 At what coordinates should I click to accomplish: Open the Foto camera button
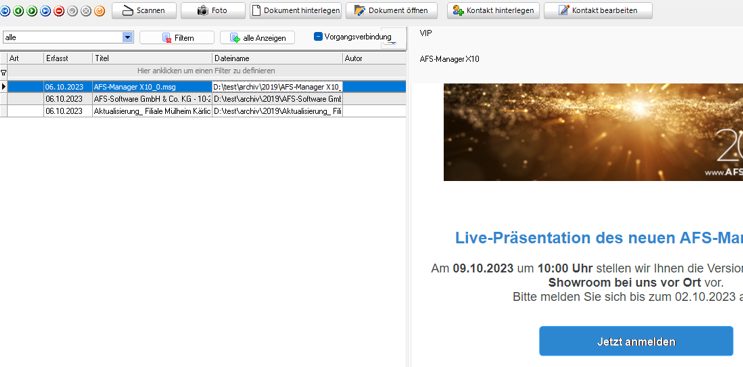pyautogui.click(x=213, y=10)
